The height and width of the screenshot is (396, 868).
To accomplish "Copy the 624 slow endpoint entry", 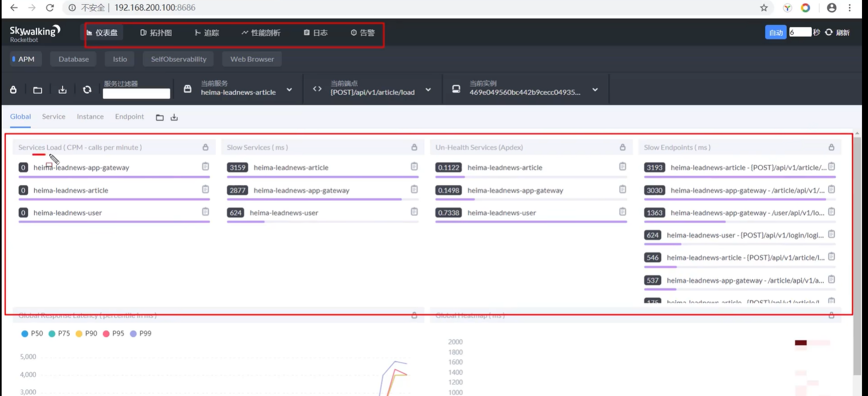I will 831,234.
